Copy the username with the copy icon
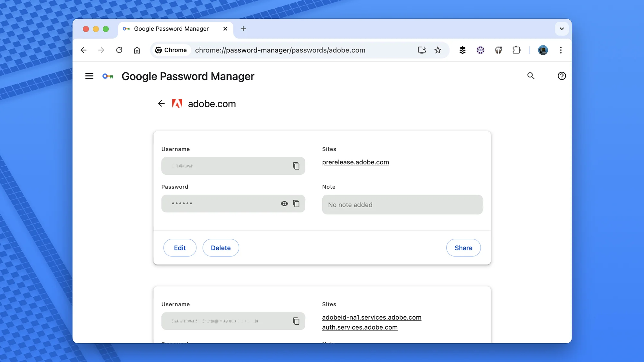The width and height of the screenshot is (644, 362). click(296, 166)
